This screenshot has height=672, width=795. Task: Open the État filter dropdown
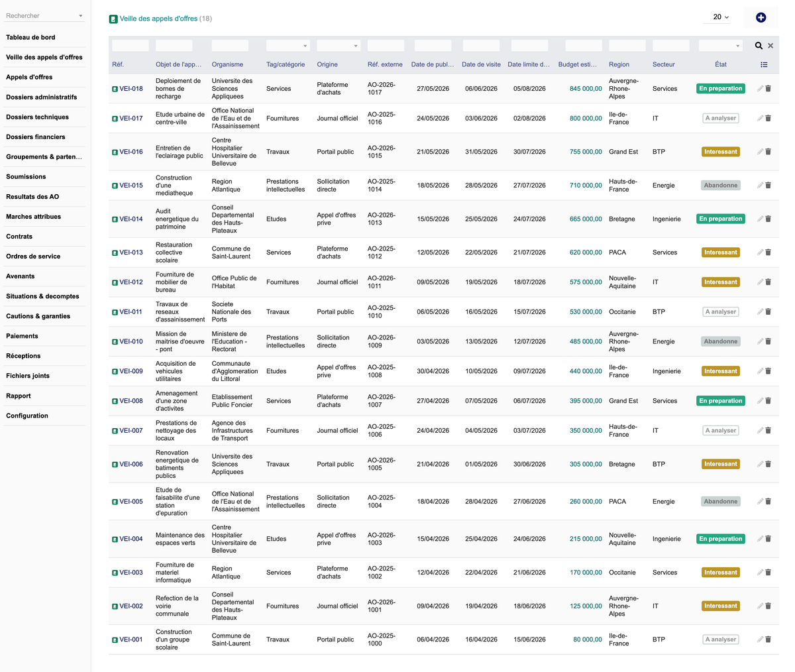point(720,46)
